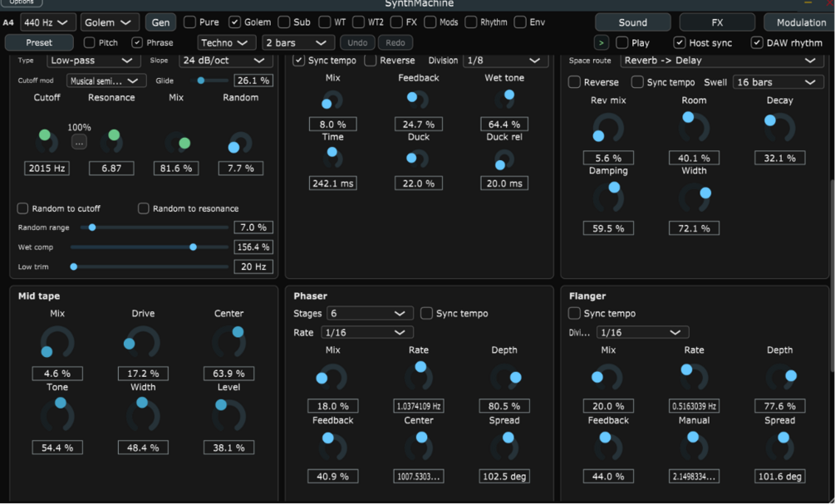Screen dimensions: 835x504
Task: Click the reverb Width knob
Action: [x=695, y=198]
